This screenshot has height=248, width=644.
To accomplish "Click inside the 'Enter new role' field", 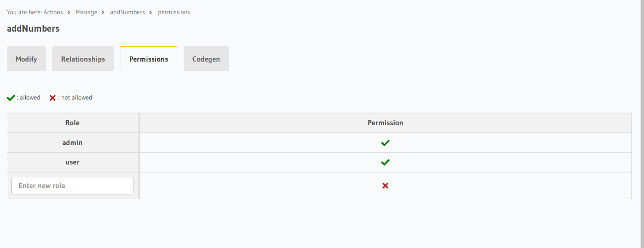I will pyautogui.click(x=72, y=186).
